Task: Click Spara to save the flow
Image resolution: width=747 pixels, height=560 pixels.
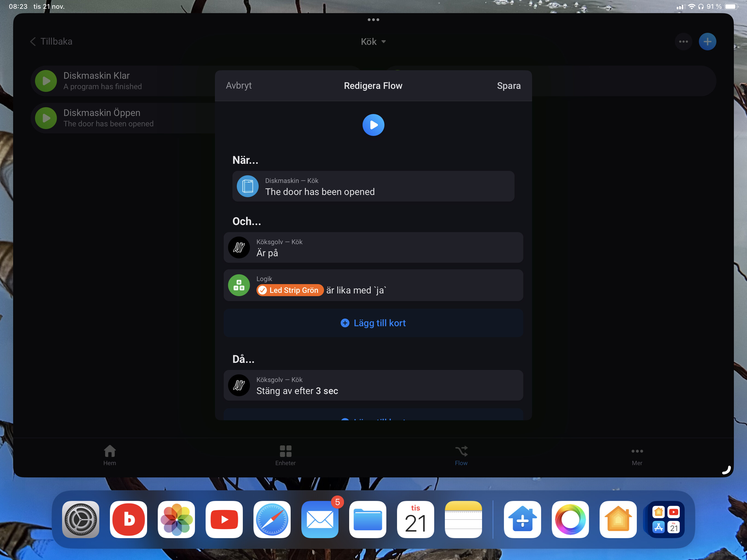Action: tap(509, 86)
